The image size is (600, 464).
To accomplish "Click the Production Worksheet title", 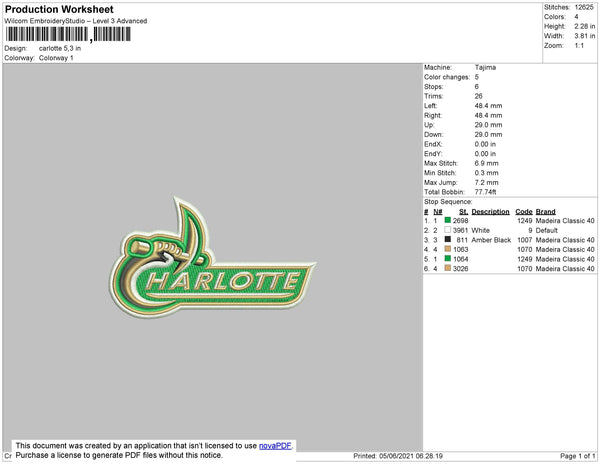I will pyautogui.click(x=59, y=9).
